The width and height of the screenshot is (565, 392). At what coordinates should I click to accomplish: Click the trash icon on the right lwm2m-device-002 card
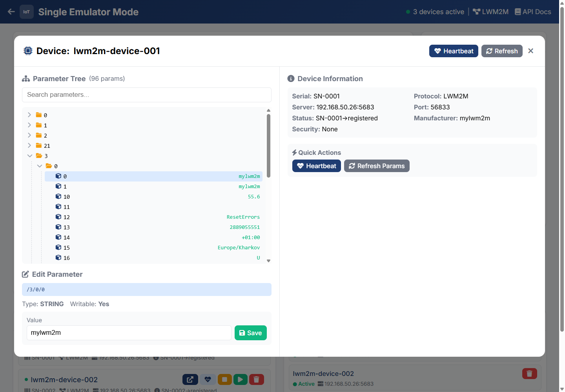pos(530,374)
